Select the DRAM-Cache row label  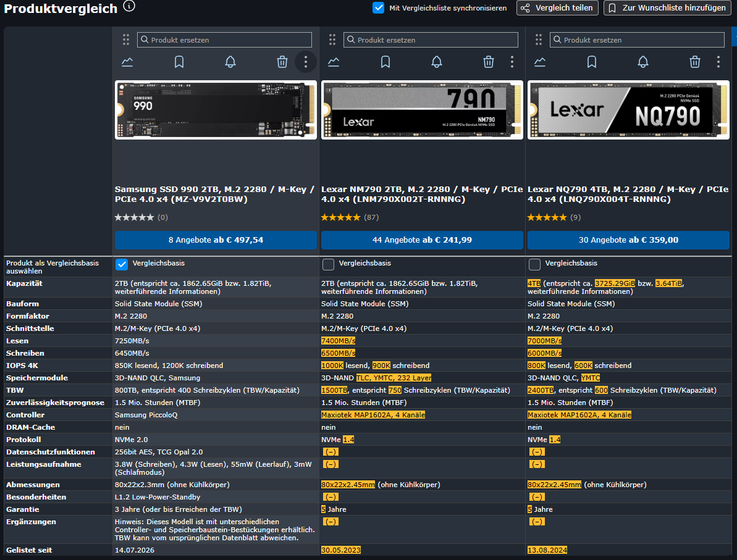point(30,427)
